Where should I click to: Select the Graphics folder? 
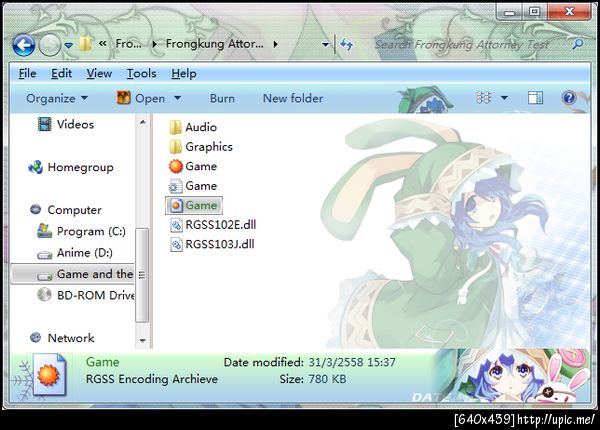(x=209, y=147)
